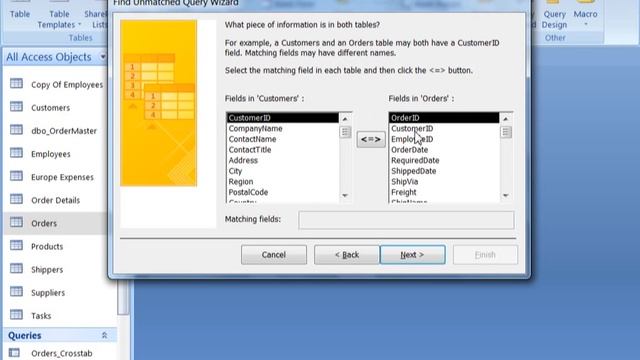Select CustomerID in Customers fields list
This screenshot has width=640, height=360.
(282, 118)
